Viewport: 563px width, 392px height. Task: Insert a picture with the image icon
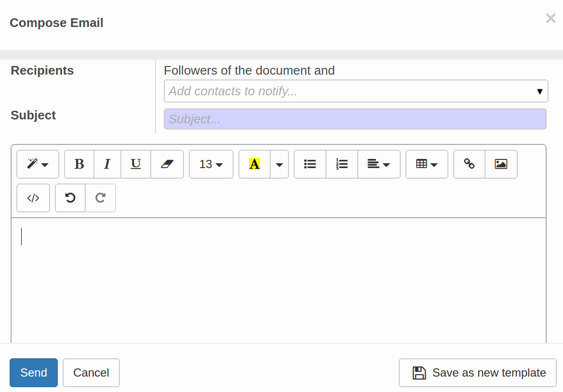(x=501, y=164)
